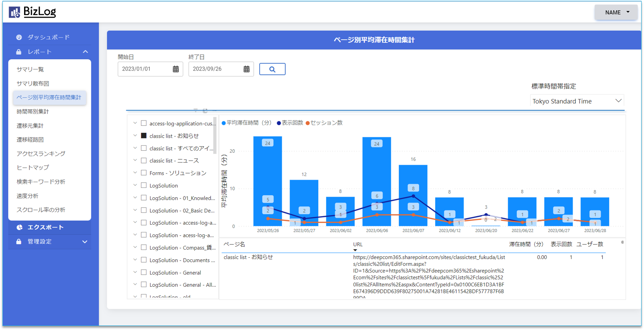Viewport: 644px width, 330px height.
Task: Uncheck the classic list - お知らせ checkbox
Action: pos(144,136)
